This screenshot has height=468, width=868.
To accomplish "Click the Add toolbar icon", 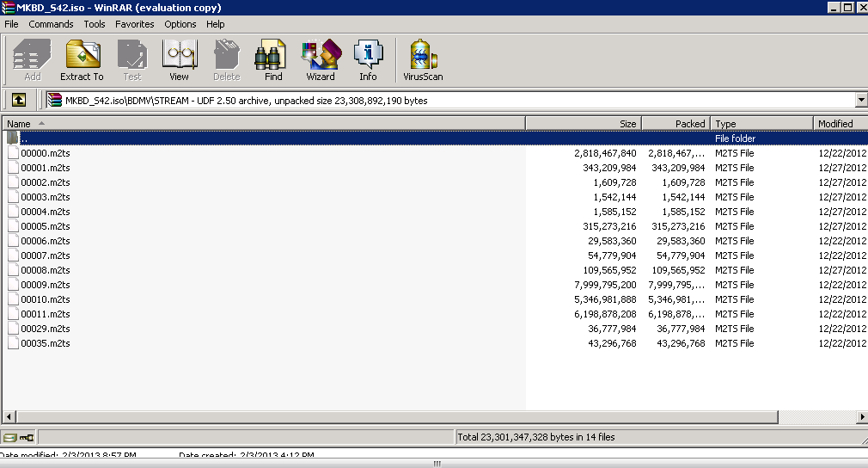I will (x=32, y=60).
